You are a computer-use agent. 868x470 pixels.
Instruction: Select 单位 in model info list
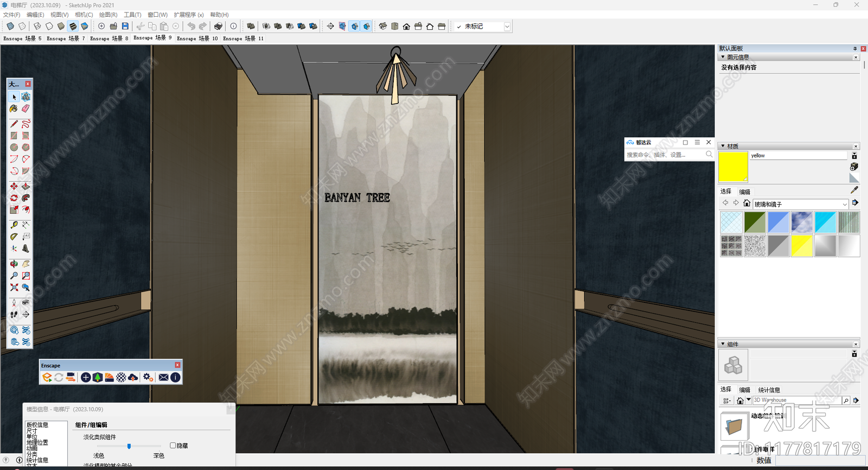32,436
